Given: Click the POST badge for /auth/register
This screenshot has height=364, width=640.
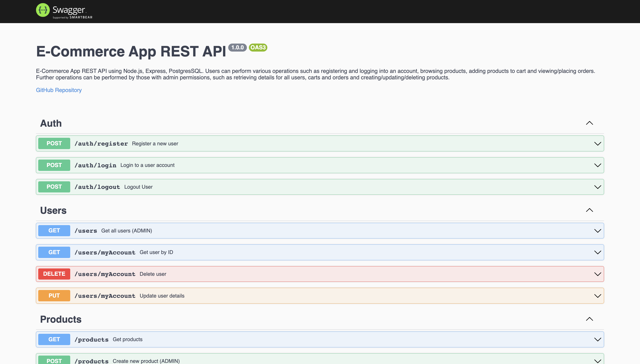Looking at the screenshot, I should pos(54,144).
